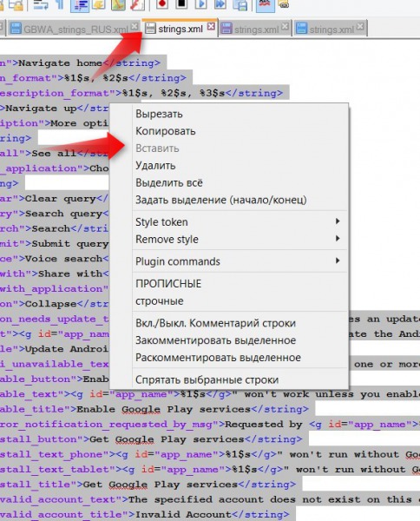
Task: Choose Закомментировать выделенное
Action: click(229, 340)
